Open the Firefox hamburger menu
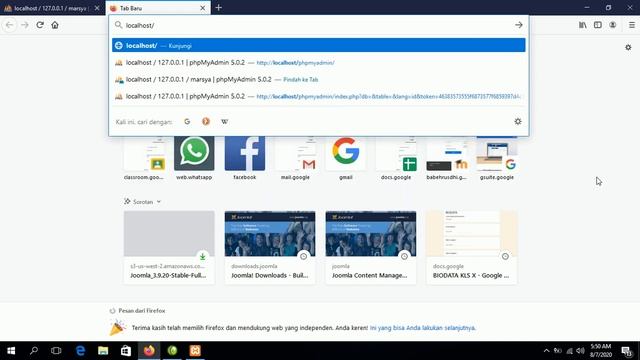Image resolution: width=640 pixels, height=360 pixels. pos(631,25)
